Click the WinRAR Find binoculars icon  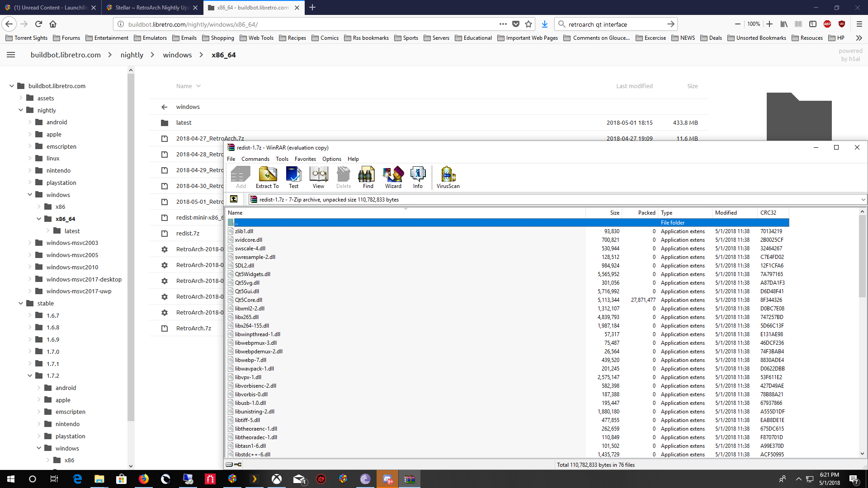(368, 177)
